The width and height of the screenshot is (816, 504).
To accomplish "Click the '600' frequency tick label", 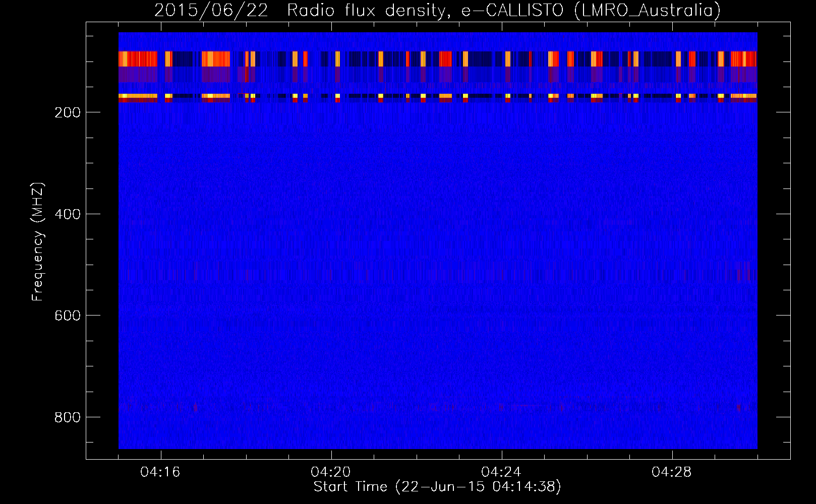I will pos(67,316).
